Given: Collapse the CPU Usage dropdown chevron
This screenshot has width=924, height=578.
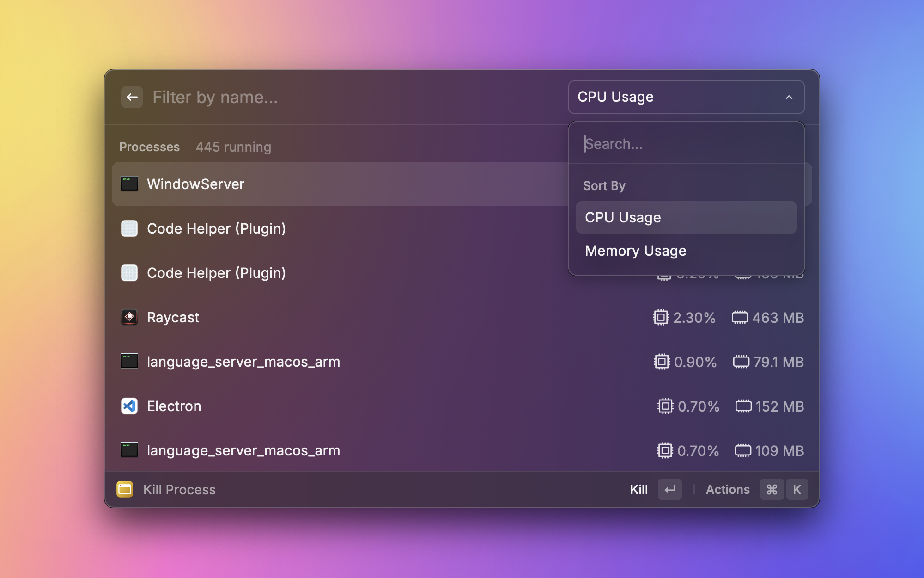Looking at the screenshot, I should coord(789,97).
